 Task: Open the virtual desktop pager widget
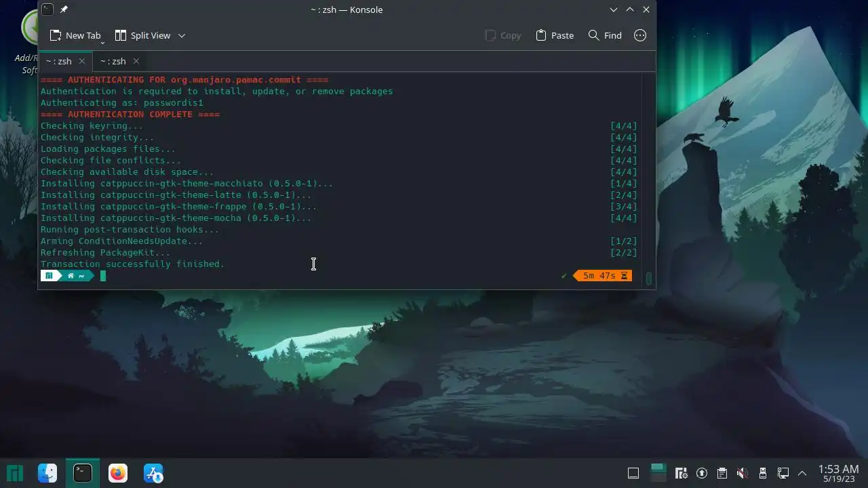click(657, 473)
